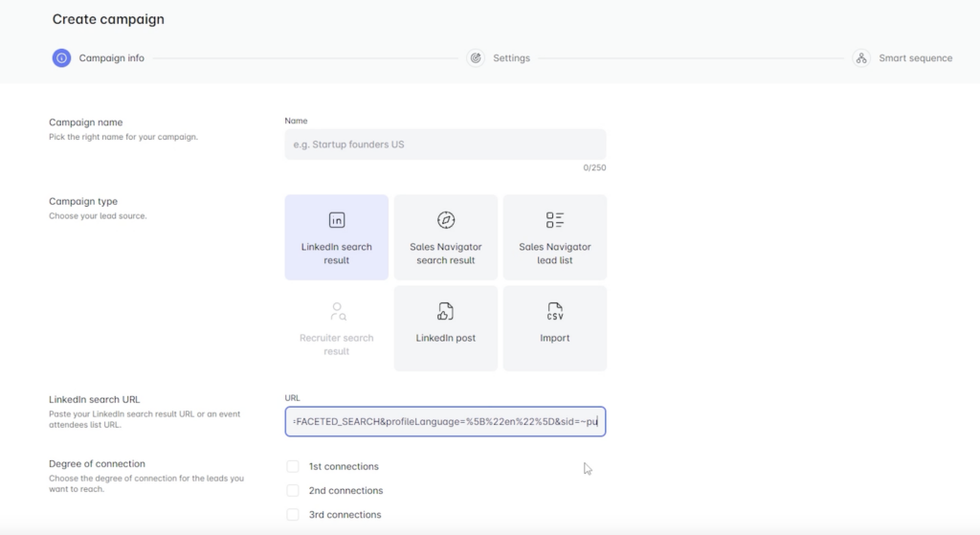Click the Settings step target icon
The height and width of the screenshot is (535, 980).
point(476,58)
